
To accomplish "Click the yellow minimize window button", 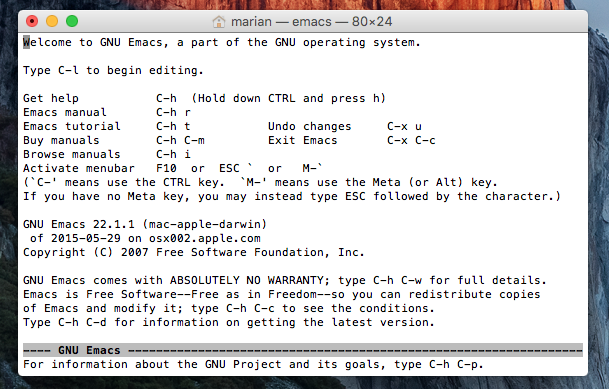I will tap(52, 21).
